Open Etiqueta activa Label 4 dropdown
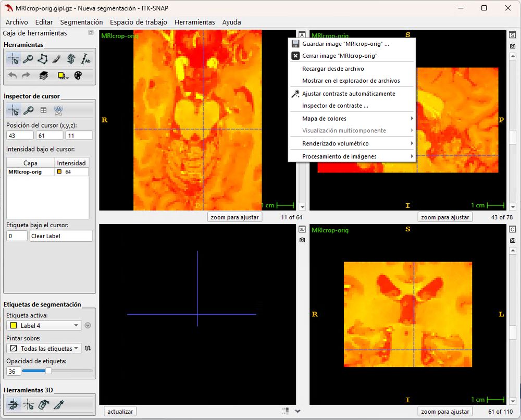This screenshot has height=420, width=521. [x=44, y=326]
